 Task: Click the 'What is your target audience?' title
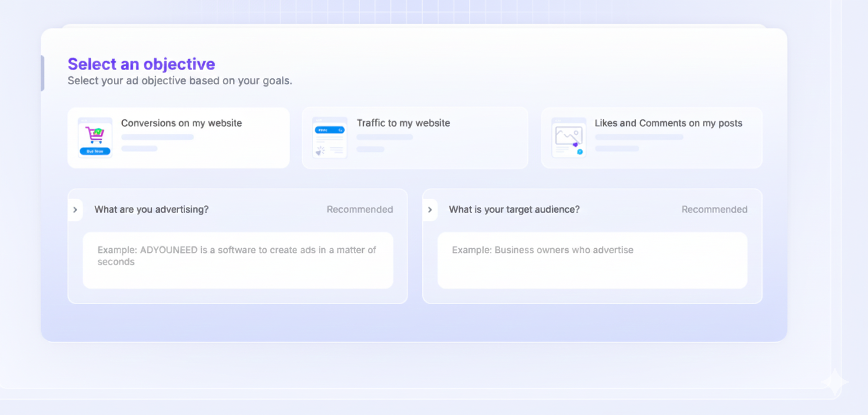coord(514,209)
